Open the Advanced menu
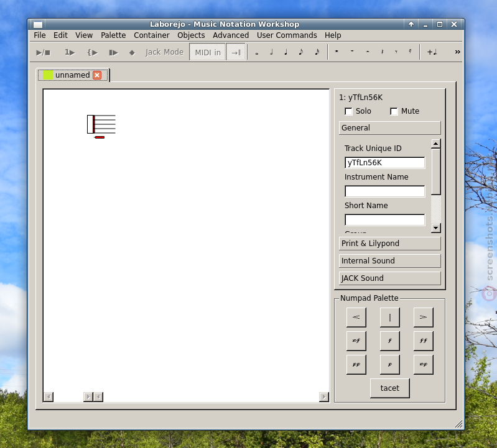This screenshot has width=497, height=448. tap(231, 35)
